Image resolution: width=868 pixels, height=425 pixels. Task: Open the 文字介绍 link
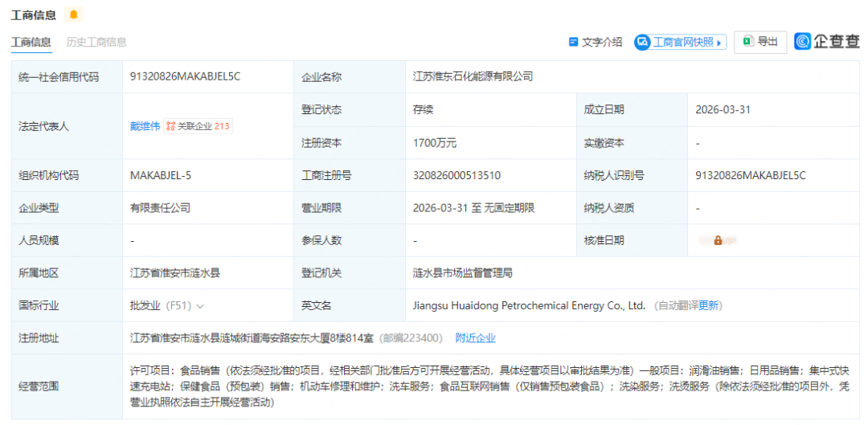click(x=596, y=42)
